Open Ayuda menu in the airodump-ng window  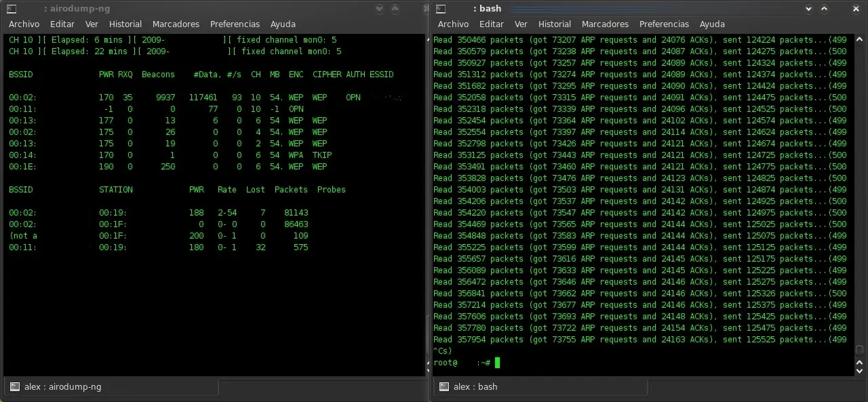click(x=283, y=24)
